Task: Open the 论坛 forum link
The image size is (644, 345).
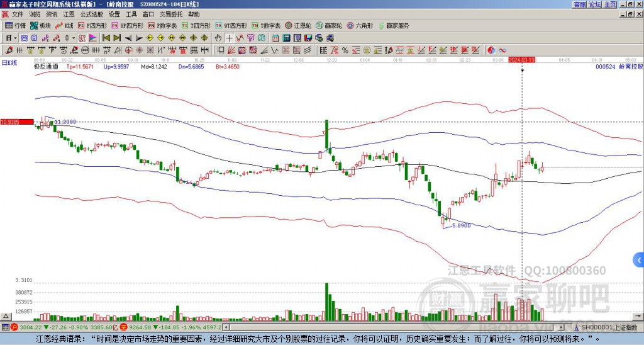Action: click(594, 4)
